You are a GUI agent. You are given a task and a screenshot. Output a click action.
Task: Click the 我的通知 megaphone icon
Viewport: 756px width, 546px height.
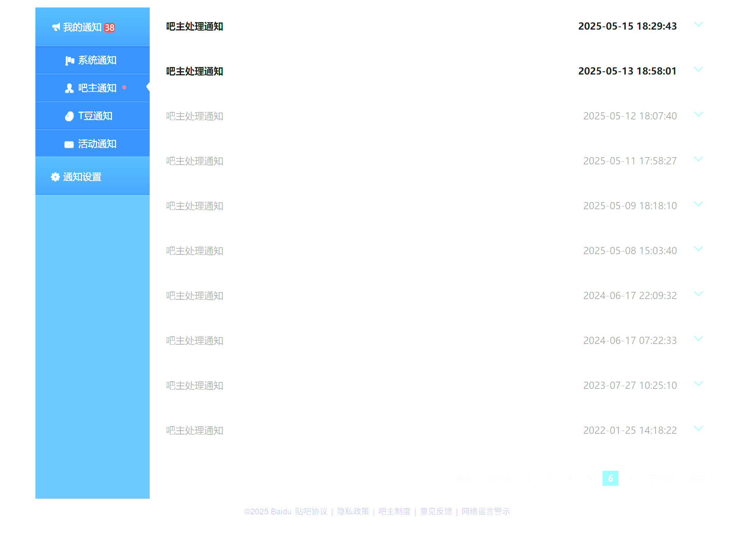click(56, 27)
